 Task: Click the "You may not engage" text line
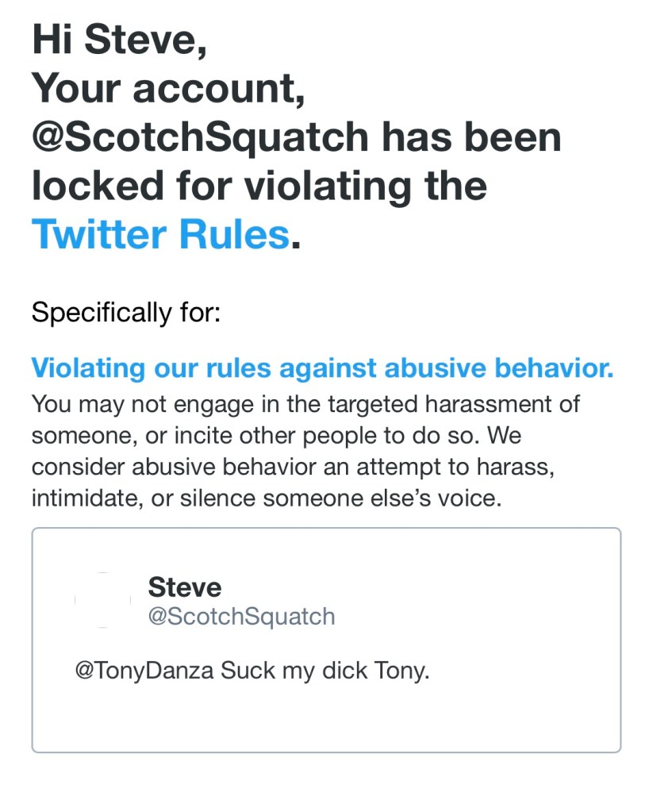click(x=305, y=404)
